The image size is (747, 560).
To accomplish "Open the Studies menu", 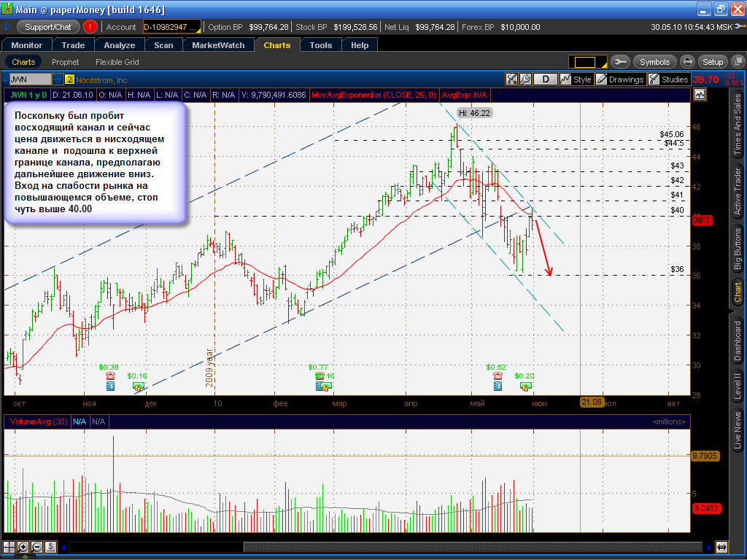I will (x=669, y=79).
